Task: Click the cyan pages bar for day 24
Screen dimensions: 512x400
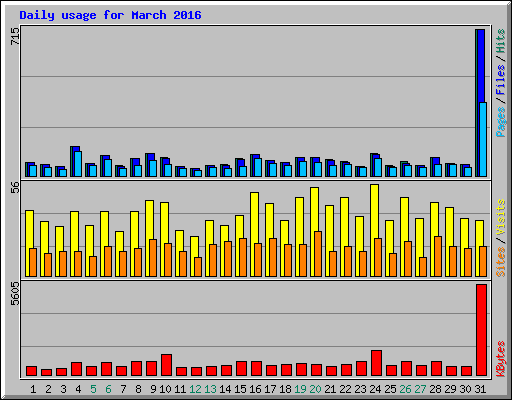Action: [x=378, y=167]
